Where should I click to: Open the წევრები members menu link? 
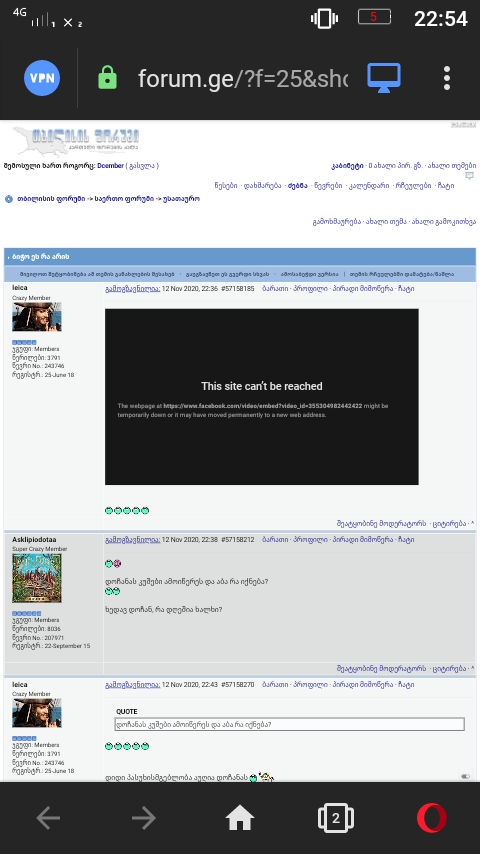tap(328, 185)
